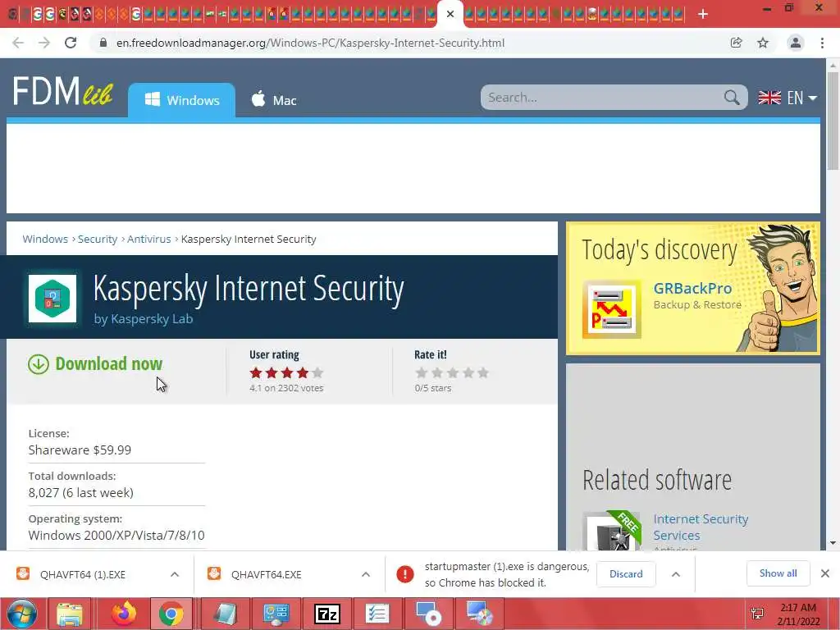
Task: Click the Today's discovery banner heading
Action: (660, 249)
